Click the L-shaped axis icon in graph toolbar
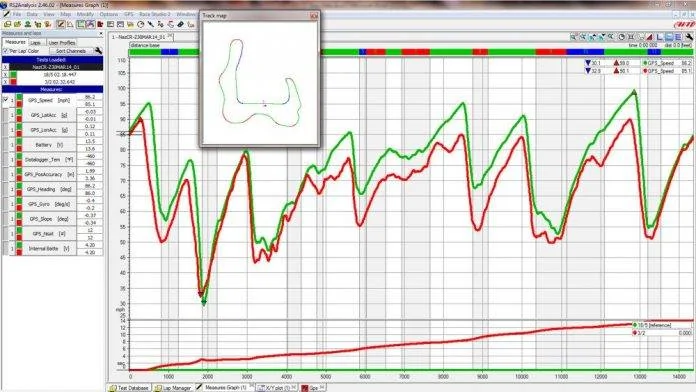 click(x=659, y=37)
